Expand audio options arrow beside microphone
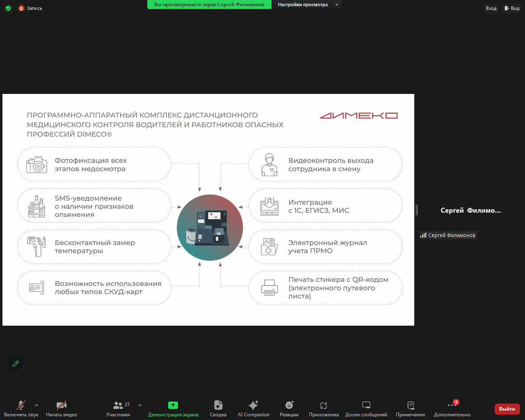This screenshot has height=420, width=525. click(x=37, y=405)
